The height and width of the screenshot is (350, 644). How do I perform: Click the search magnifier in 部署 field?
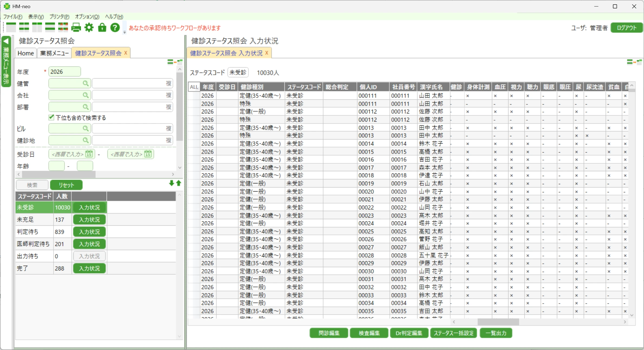tap(86, 107)
